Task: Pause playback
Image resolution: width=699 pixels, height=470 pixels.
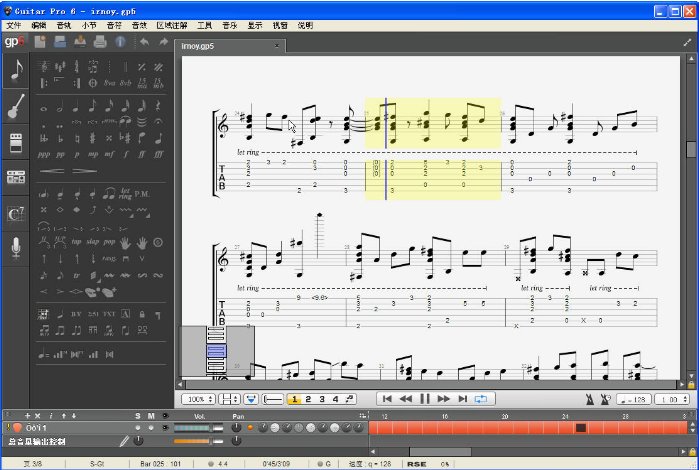Action: pos(425,399)
